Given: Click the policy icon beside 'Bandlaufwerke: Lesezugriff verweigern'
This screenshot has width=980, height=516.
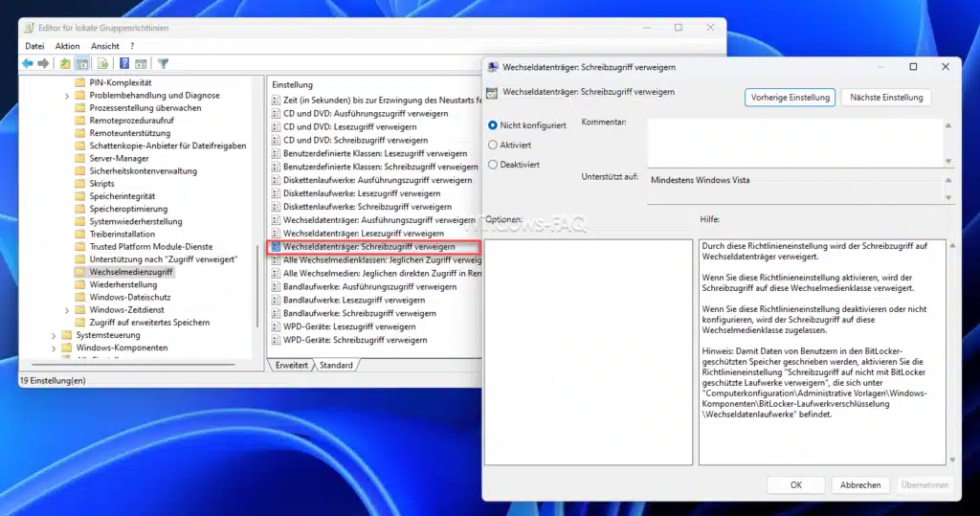Looking at the screenshot, I should pos(277,301).
